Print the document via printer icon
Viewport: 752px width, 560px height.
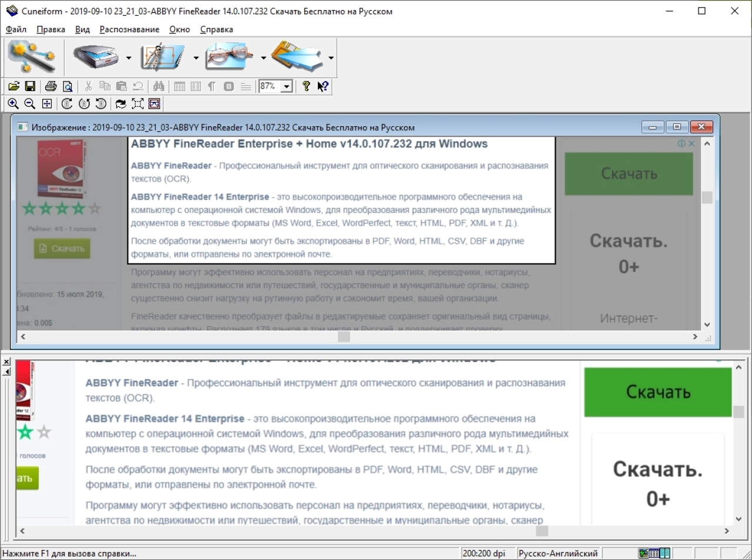pos(51,86)
